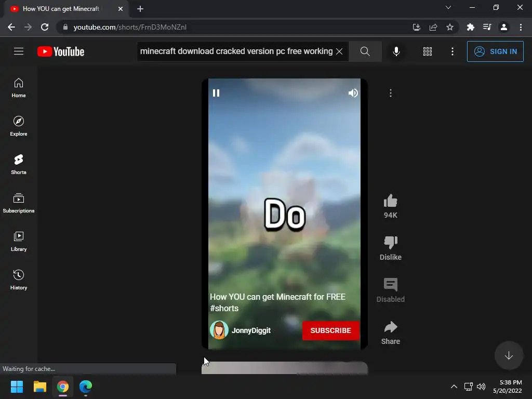Viewport: 532px width, 399px height.
Task: Like the short with thumbs up
Action: coord(391,201)
